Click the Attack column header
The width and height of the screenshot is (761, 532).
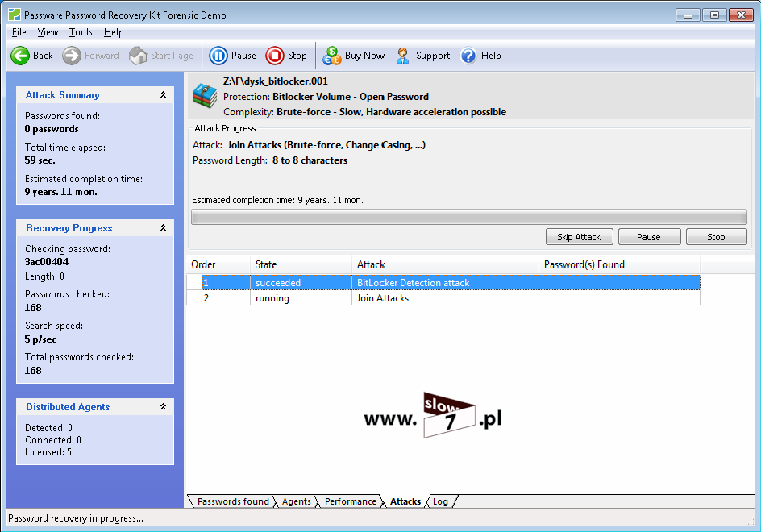coord(445,264)
